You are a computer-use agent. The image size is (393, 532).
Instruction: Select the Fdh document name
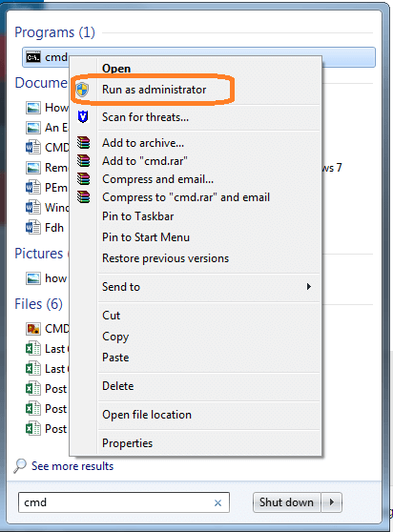[54, 228]
